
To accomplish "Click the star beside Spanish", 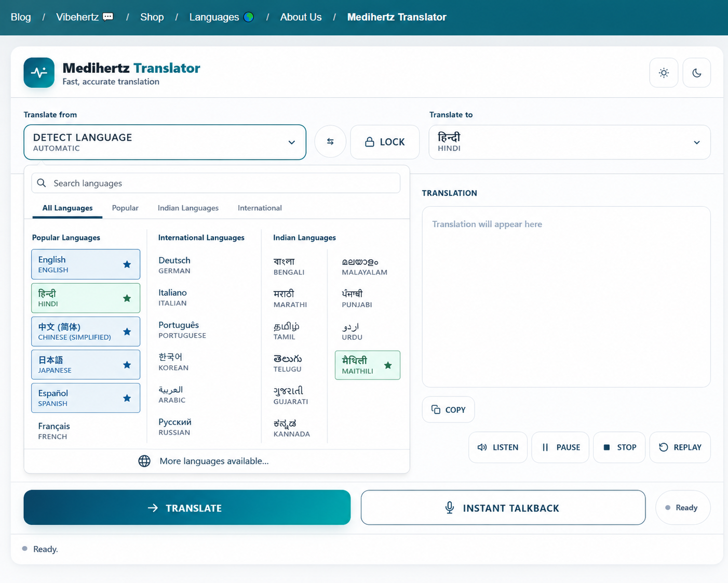I will tap(127, 398).
